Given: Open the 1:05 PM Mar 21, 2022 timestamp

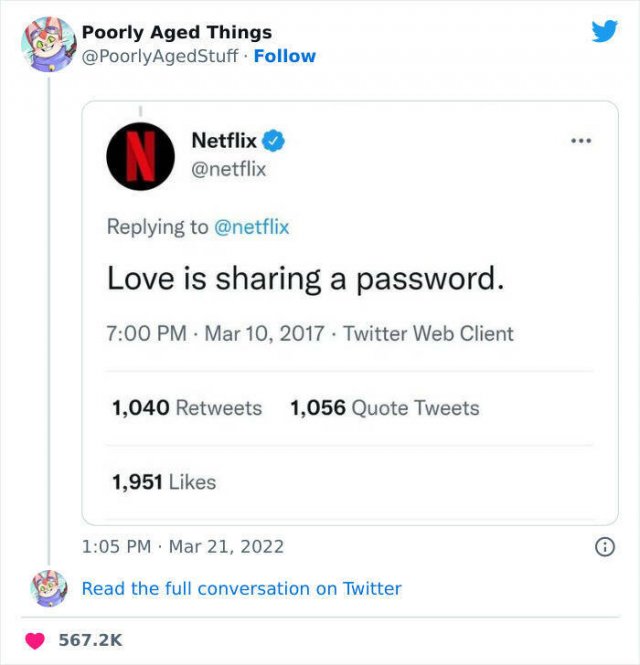Looking at the screenshot, I should point(183,547).
